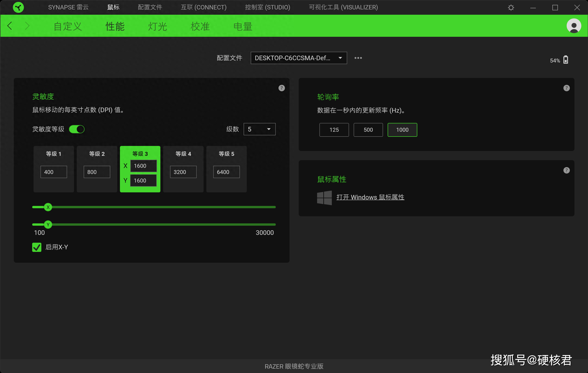
Task: Minimize the Synapse window
Action: click(x=533, y=8)
